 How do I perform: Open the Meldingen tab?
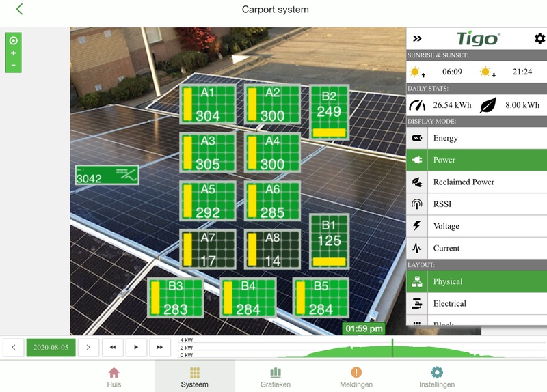(356, 377)
